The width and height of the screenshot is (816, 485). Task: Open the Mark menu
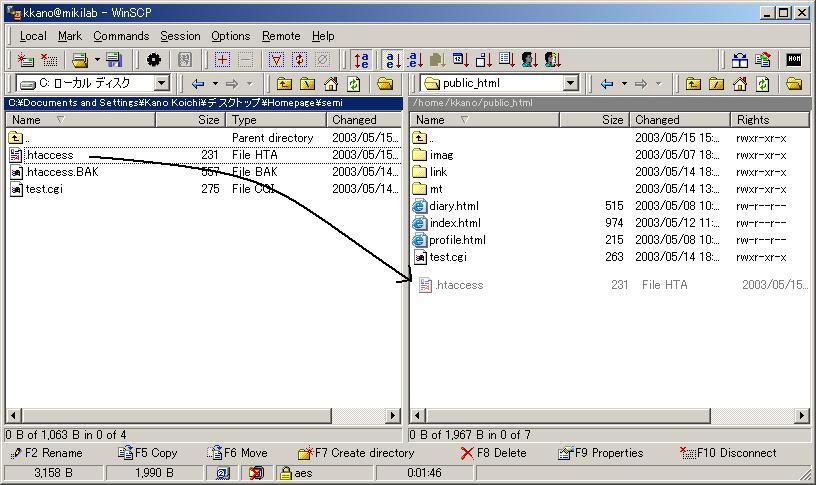(70, 36)
